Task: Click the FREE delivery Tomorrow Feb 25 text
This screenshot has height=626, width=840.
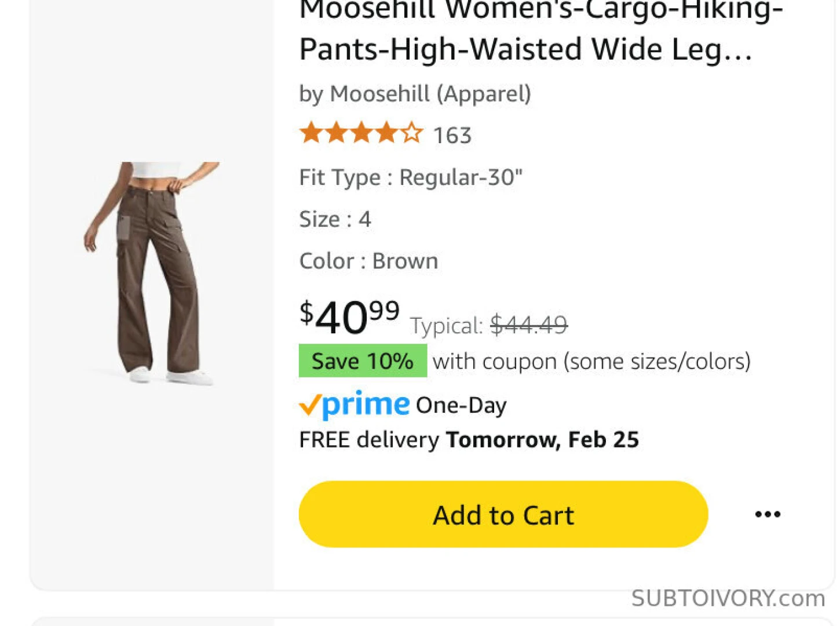Action: point(468,439)
